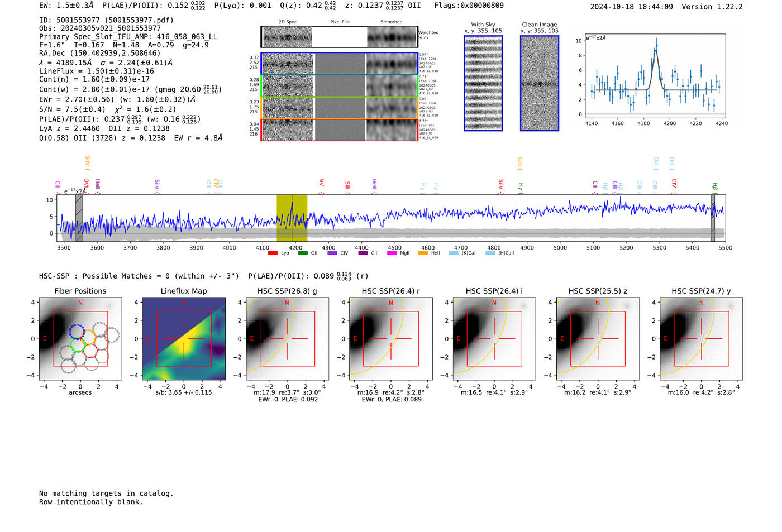This screenshot has height=532, width=782.
Task: Click the 'Obs: 20240305v021_5001553977' line
Action: 100,28
